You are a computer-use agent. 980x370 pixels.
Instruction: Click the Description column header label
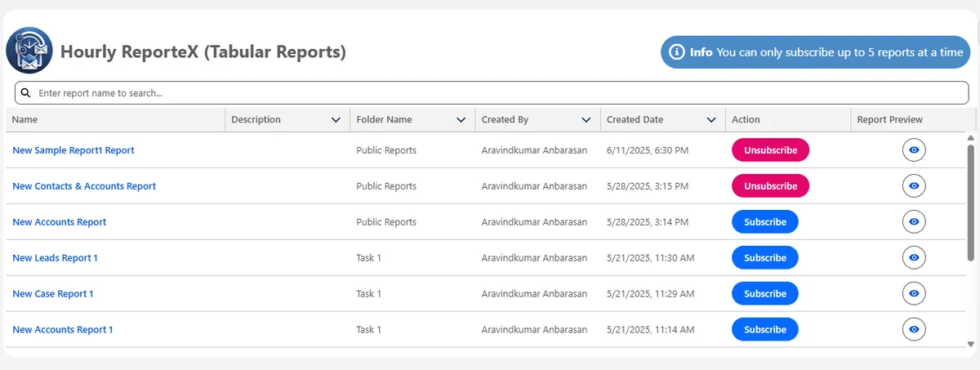click(256, 120)
